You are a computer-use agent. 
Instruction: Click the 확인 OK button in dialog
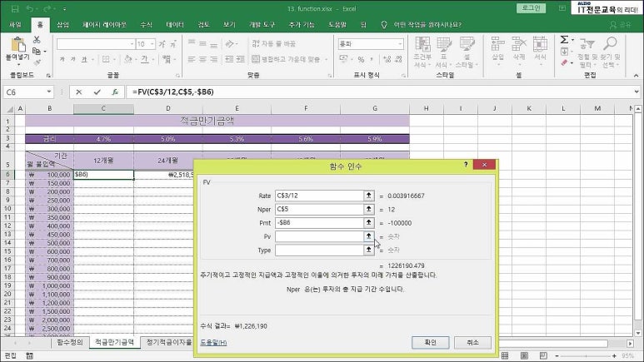pos(431,342)
